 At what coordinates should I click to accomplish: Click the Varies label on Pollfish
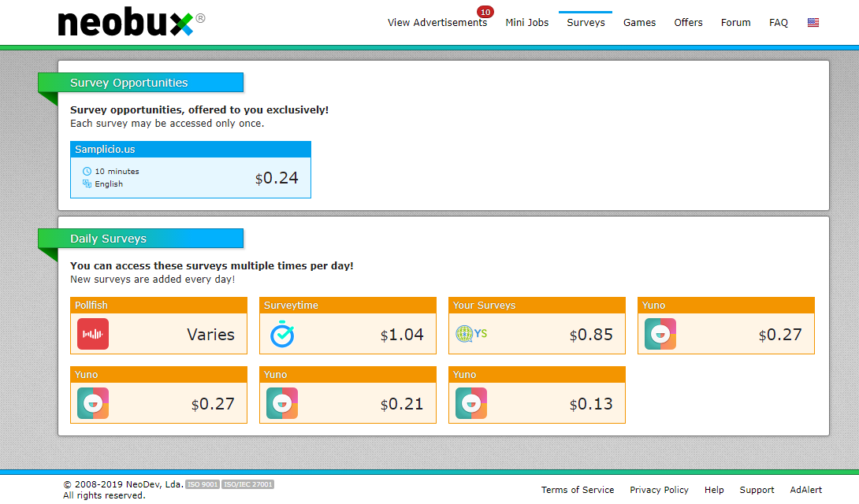pos(211,335)
